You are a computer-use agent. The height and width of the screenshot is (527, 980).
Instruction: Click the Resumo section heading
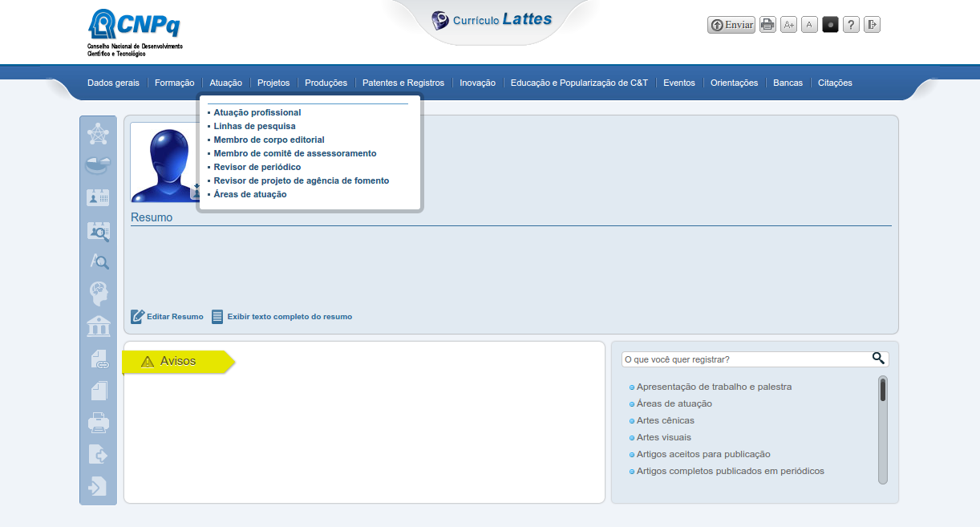[152, 217]
